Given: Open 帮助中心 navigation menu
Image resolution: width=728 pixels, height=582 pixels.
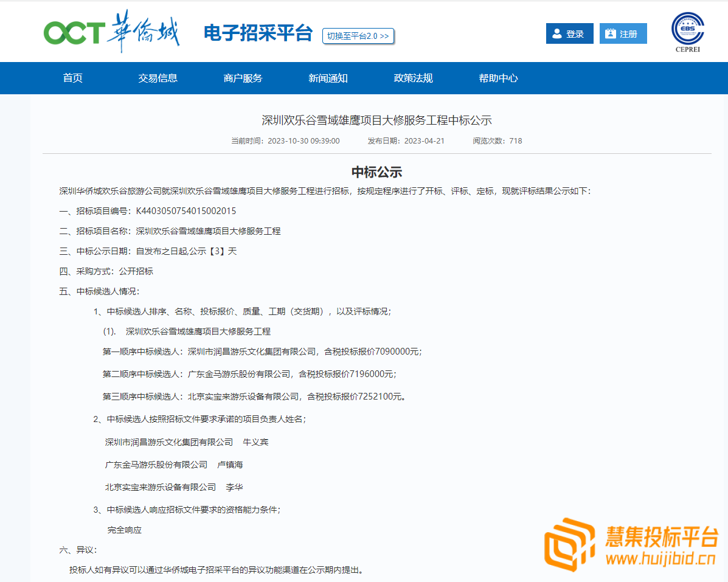Looking at the screenshot, I should coord(498,78).
